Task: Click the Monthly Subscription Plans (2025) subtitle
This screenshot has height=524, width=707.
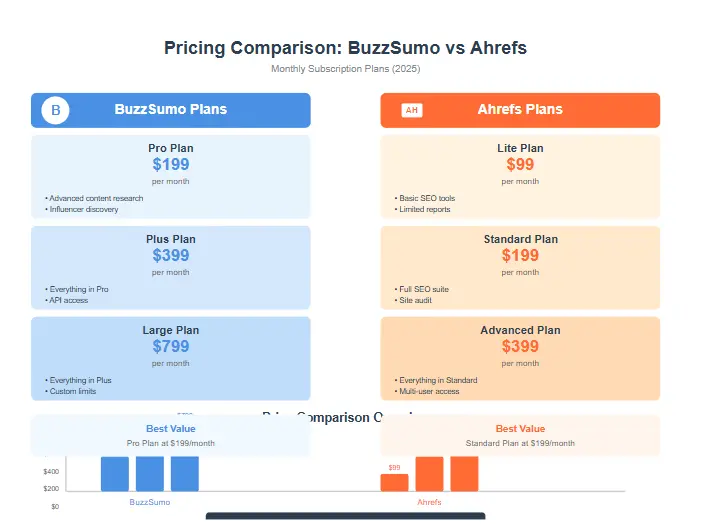Action: [x=345, y=69]
